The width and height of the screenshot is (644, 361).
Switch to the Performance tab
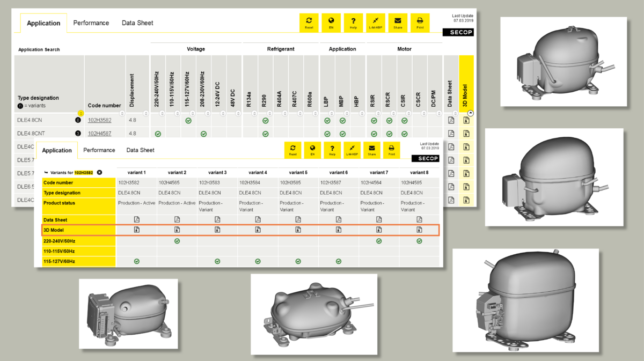coord(91,23)
